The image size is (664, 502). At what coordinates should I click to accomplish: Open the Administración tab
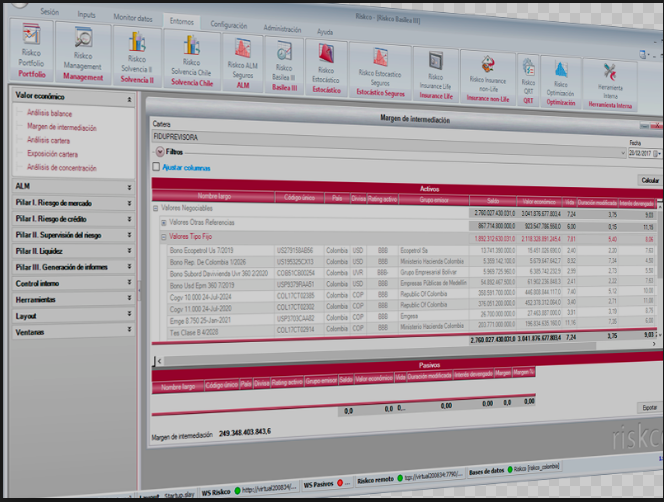[x=282, y=28]
